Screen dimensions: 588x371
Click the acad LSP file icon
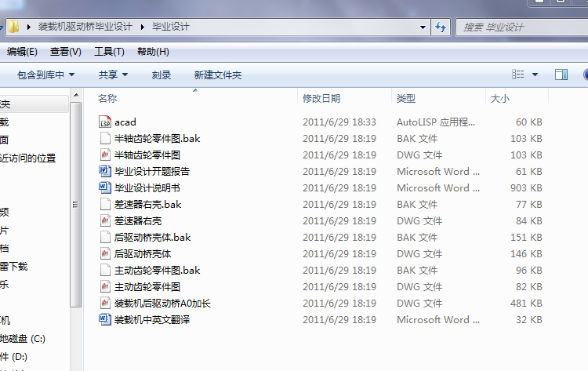(105, 122)
